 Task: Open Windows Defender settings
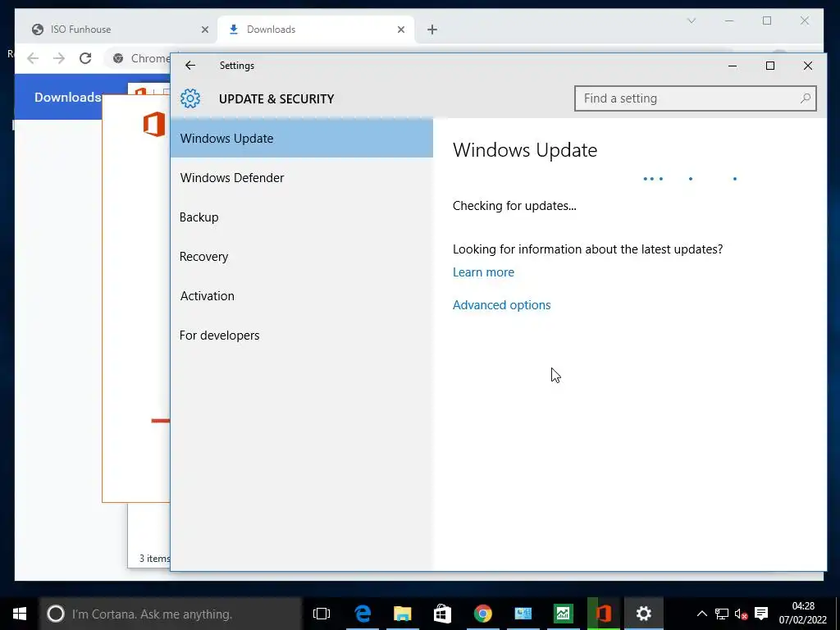coord(302,178)
